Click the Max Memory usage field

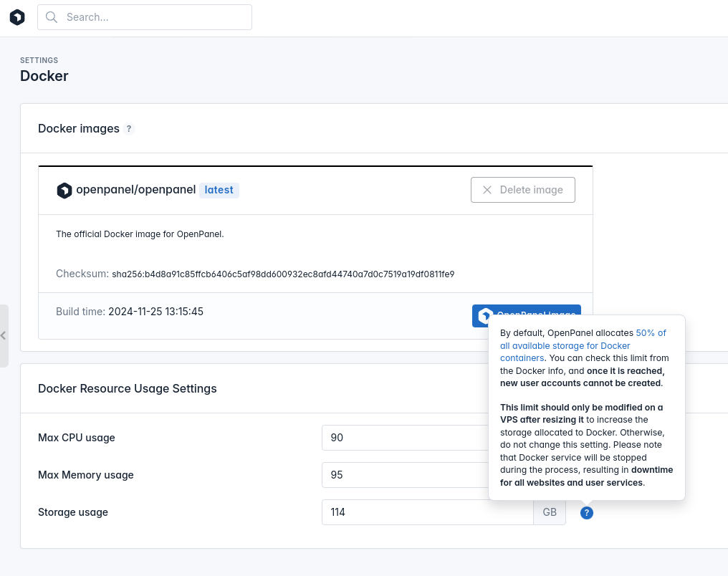click(405, 475)
